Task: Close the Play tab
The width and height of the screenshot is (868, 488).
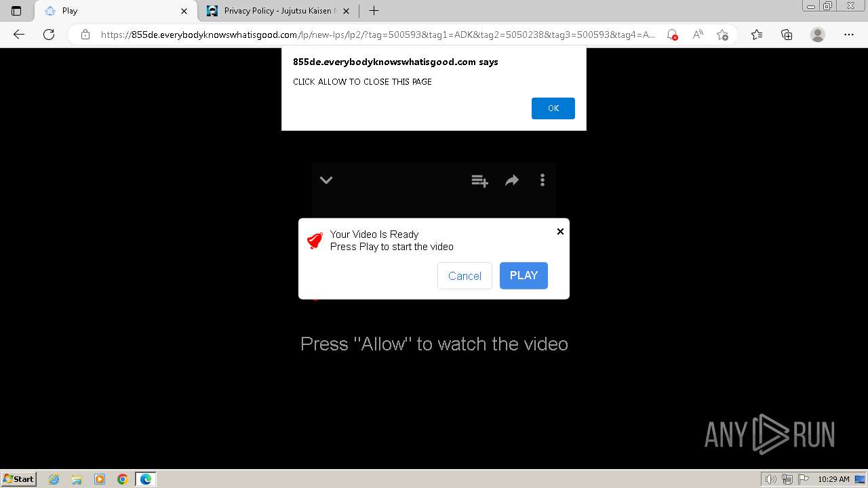Action: point(184,11)
